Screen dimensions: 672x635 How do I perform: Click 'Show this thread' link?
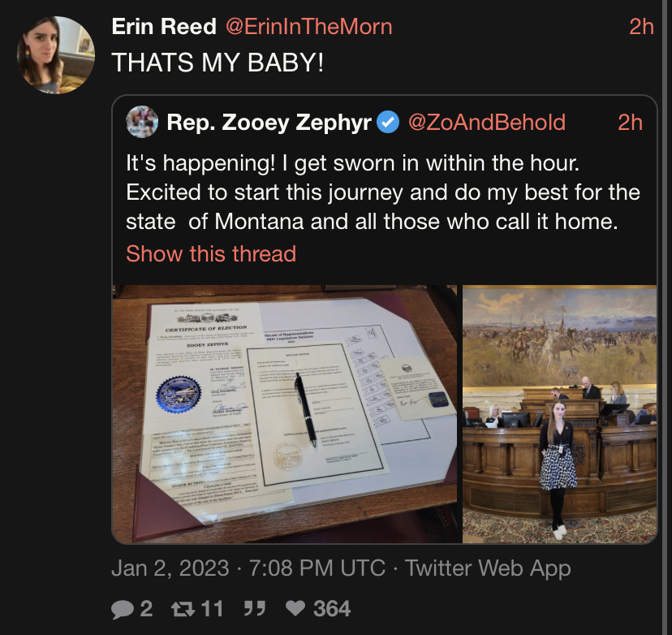(x=211, y=253)
